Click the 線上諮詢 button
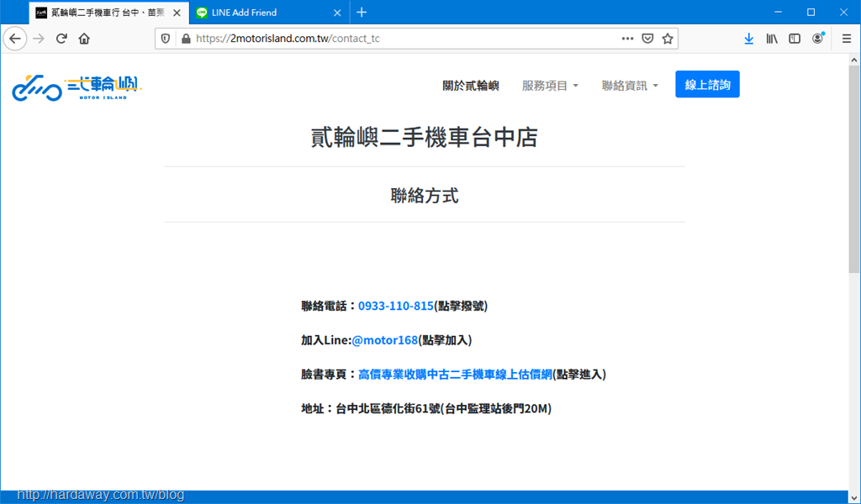861x504 pixels. (707, 85)
